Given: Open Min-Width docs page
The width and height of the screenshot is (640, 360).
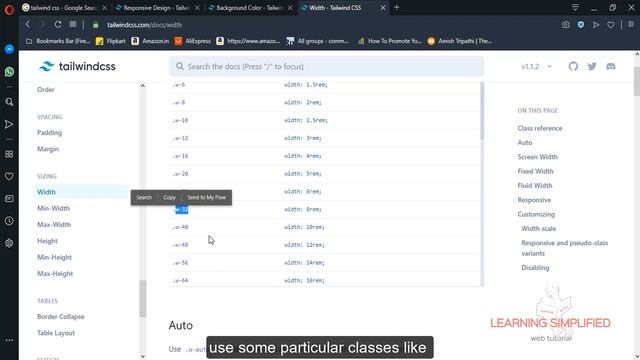Looking at the screenshot, I should [53, 208].
